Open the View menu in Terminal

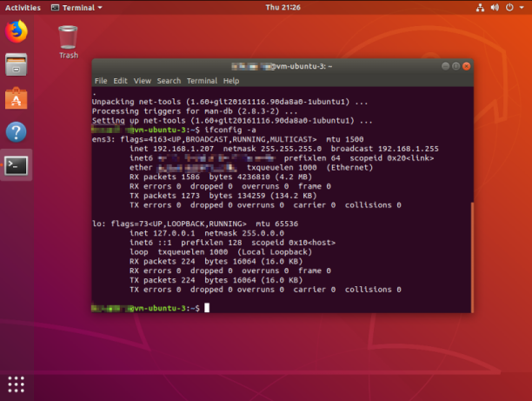click(141, 81)
